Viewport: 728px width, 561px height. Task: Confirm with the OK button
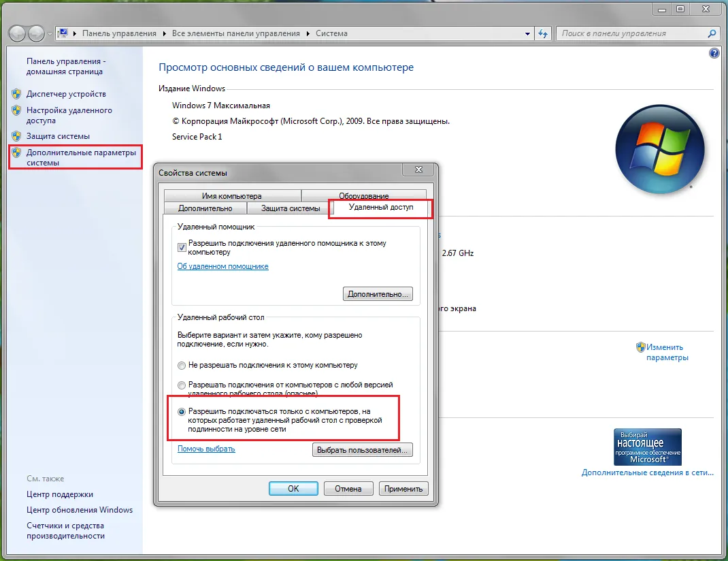pos(293,489)
